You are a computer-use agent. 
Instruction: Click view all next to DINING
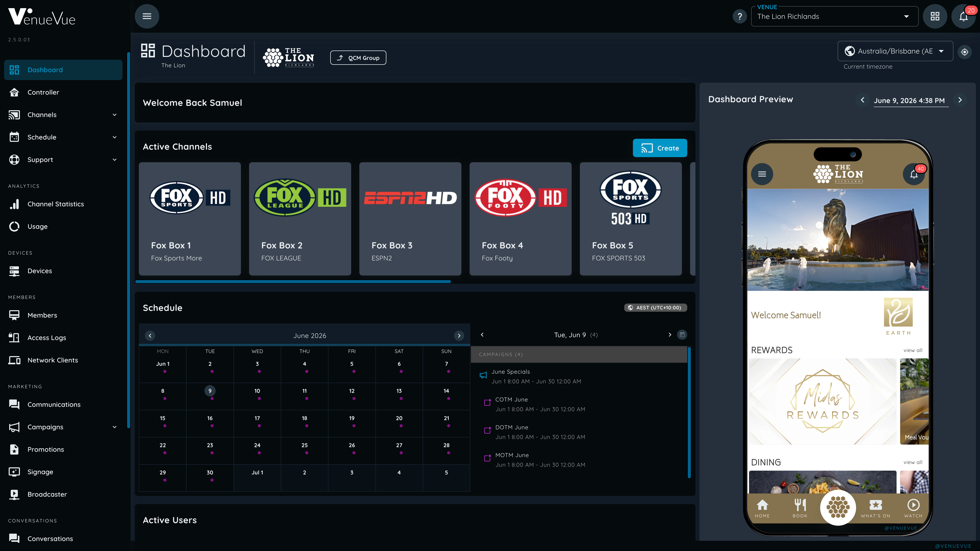[913, 462]
